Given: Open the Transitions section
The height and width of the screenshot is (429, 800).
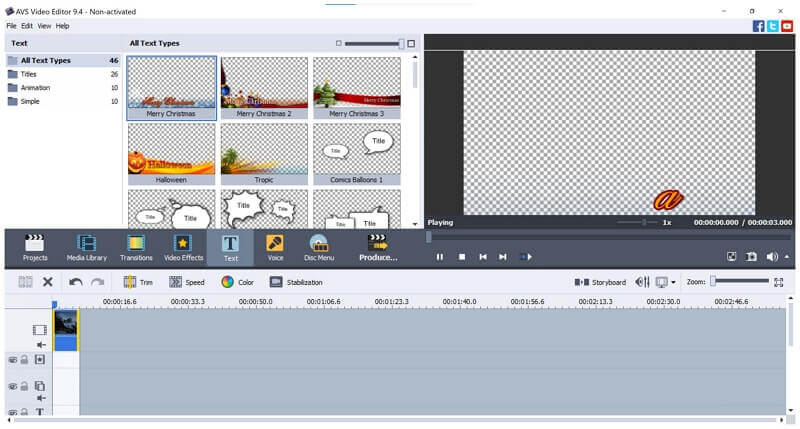Looking at the screenshot, I should pos(136,248).
